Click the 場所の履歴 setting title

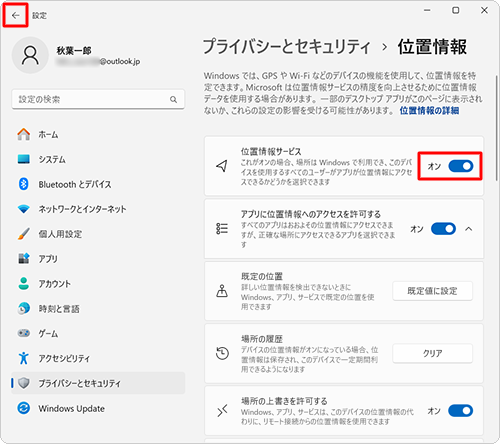point(262,339)
